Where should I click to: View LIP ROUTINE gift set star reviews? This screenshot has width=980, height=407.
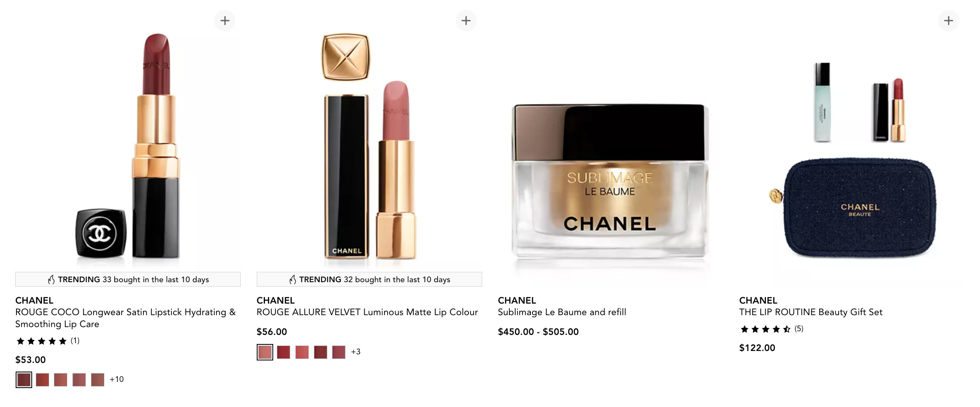771,329
